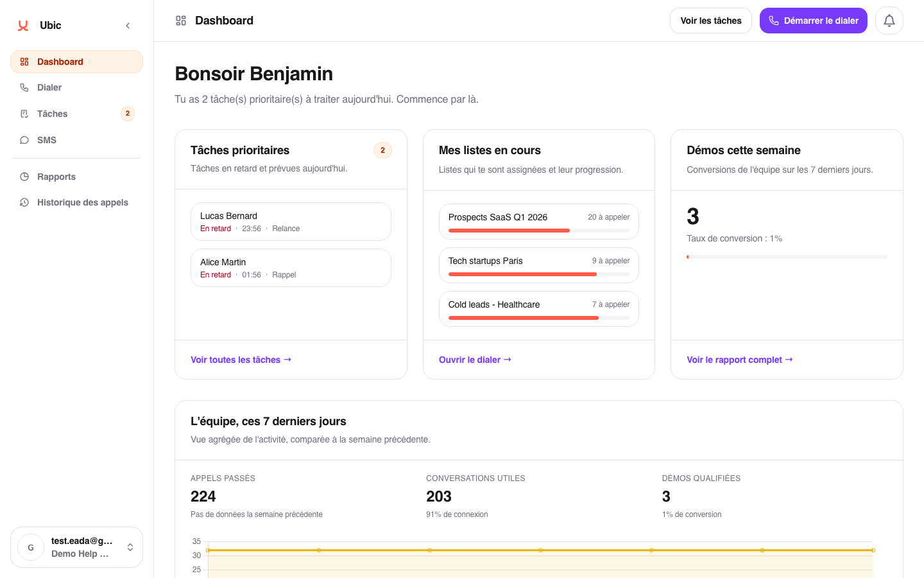The width and height of the screenshot is (924, 578).
Task: Click the notification bell icon
Action: click(x=889, y=21)
